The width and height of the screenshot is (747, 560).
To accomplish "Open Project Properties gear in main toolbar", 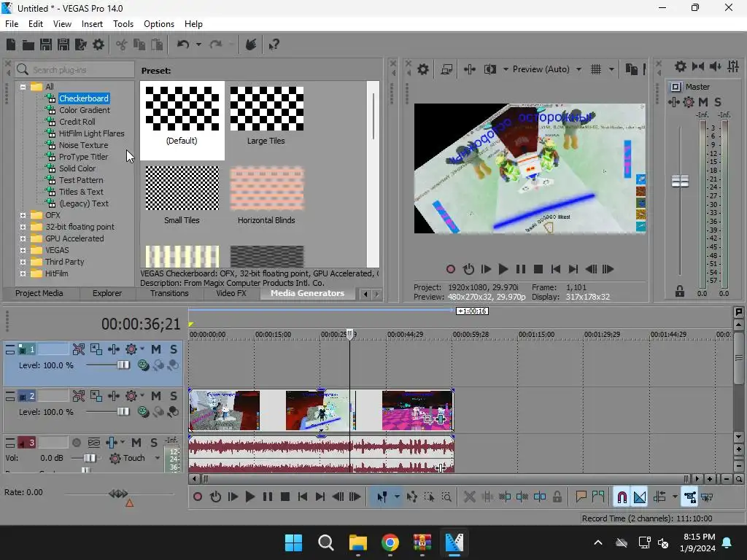I will (98, 44).
